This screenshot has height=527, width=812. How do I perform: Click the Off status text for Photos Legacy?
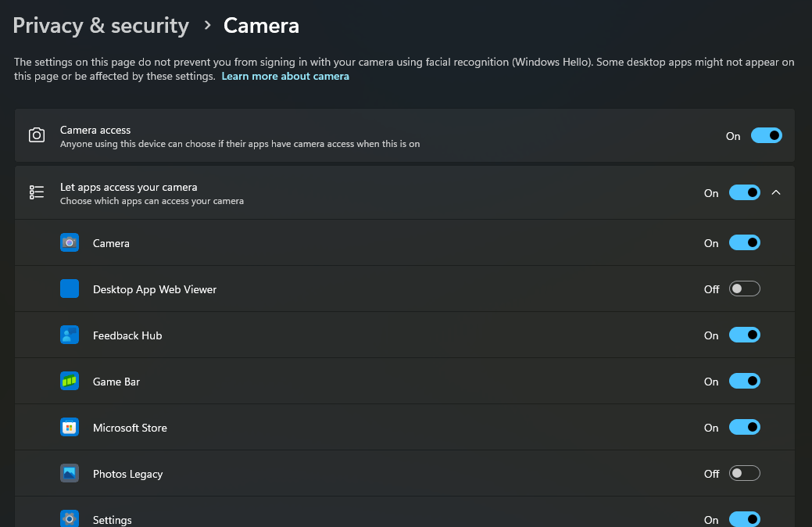tap(711, 474)
